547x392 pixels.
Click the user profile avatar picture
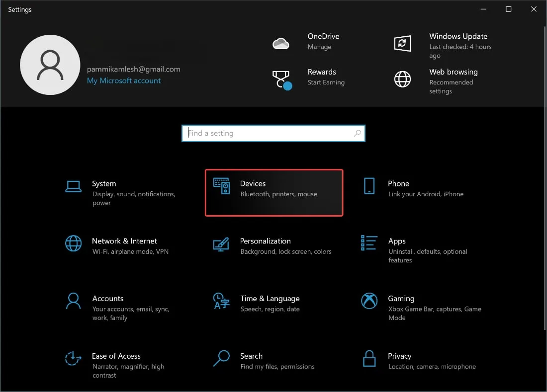point(50,65)
